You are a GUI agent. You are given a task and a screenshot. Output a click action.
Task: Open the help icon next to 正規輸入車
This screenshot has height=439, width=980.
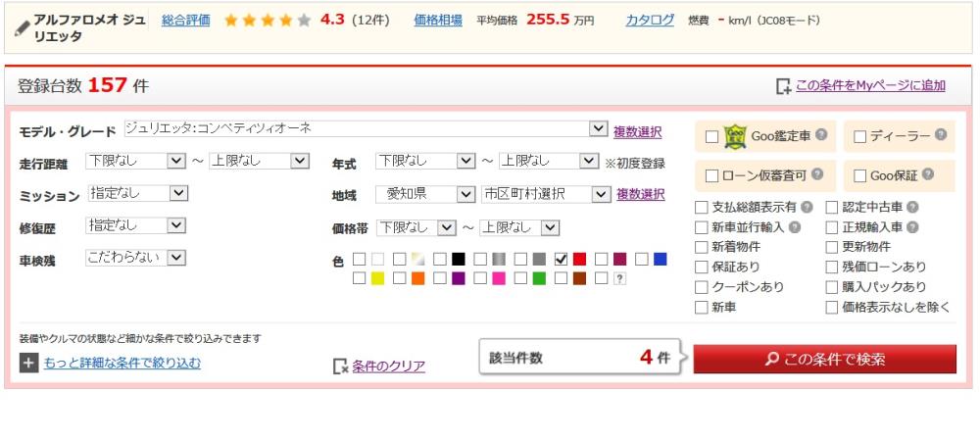pyautogui.click(x=913, y=227)
